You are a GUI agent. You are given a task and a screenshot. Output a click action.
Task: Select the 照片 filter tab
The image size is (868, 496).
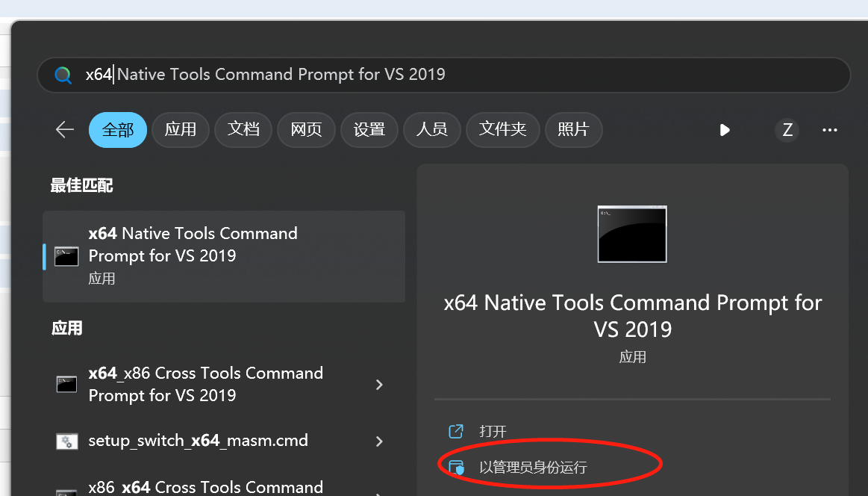(x=573, y=130)
